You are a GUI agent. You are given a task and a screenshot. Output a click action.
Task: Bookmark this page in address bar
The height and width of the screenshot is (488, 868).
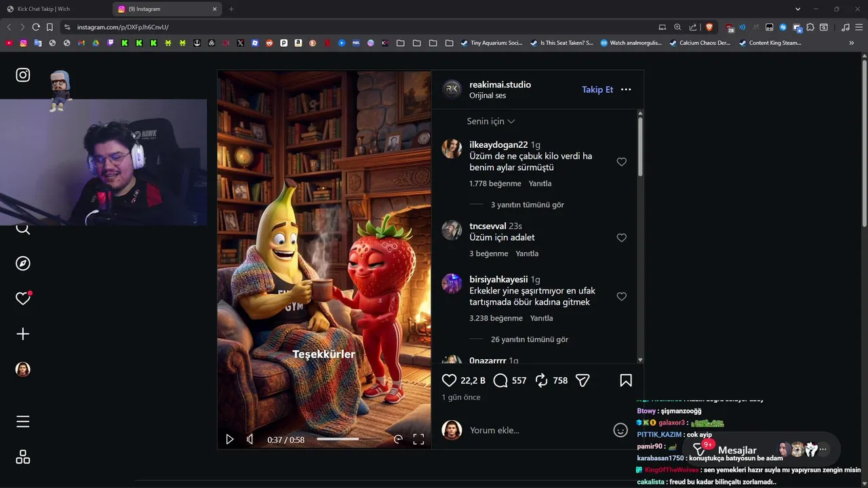[50, 27]
